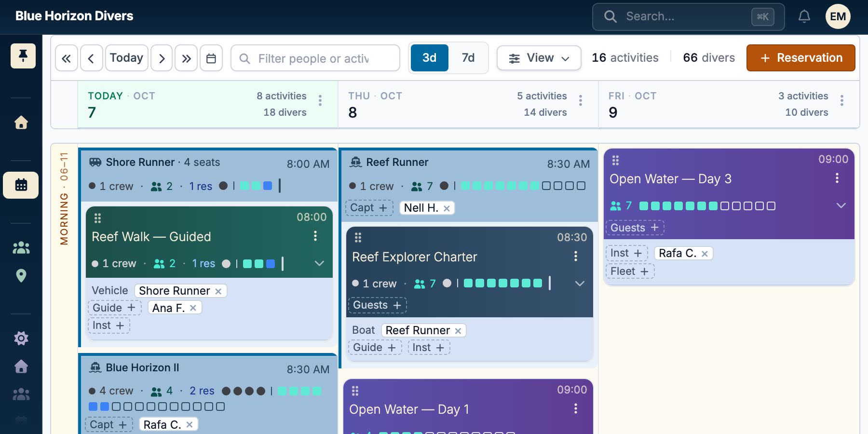Click the pin icon in sidebar
This screenshot has height=434, width=868.
point(23,56)
